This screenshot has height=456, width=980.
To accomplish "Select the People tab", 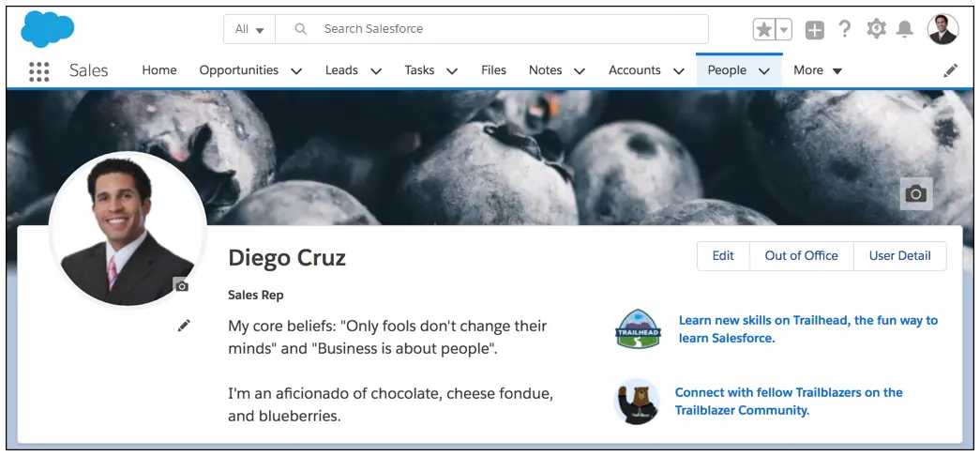I will pos(727,70).
